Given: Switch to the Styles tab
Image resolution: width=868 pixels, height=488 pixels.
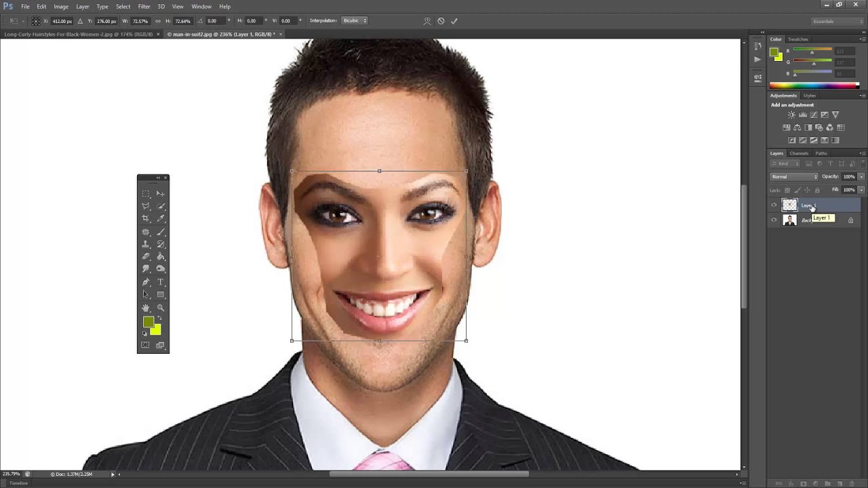Looking at the screenshot, I should point(810,96).
